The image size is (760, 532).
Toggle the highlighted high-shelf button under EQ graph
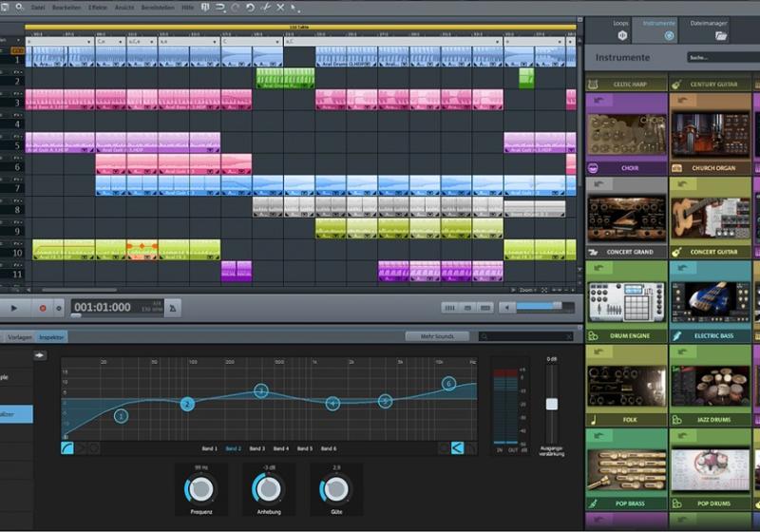pos(457,447)
